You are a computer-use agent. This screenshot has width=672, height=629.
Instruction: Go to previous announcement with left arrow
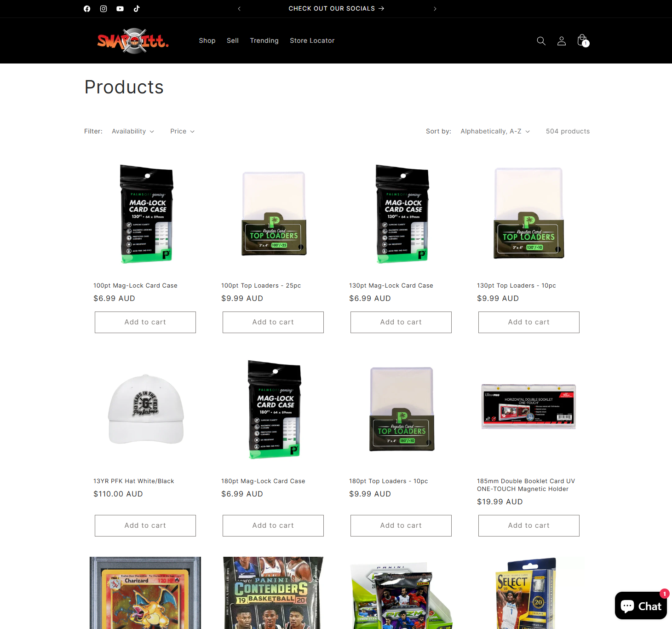pos(239,9)
